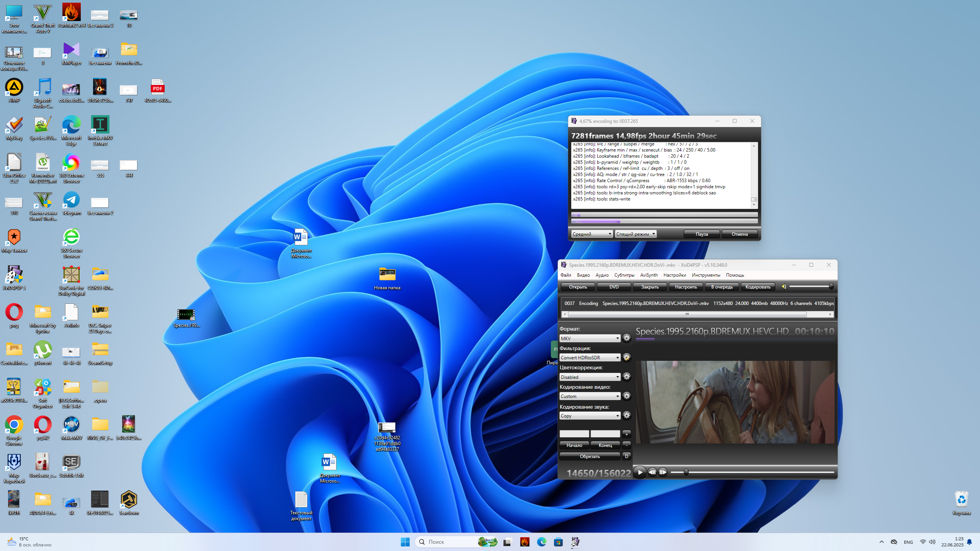Select AviInfo desktop icon
980x551 pixels.
tap(72, 316)
